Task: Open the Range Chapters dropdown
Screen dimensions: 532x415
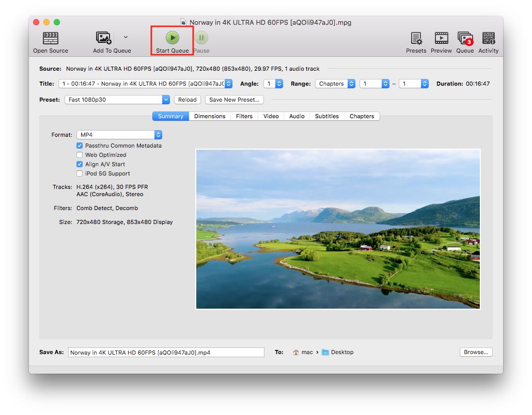Action: pyautogui.click(x=335, y=84)
